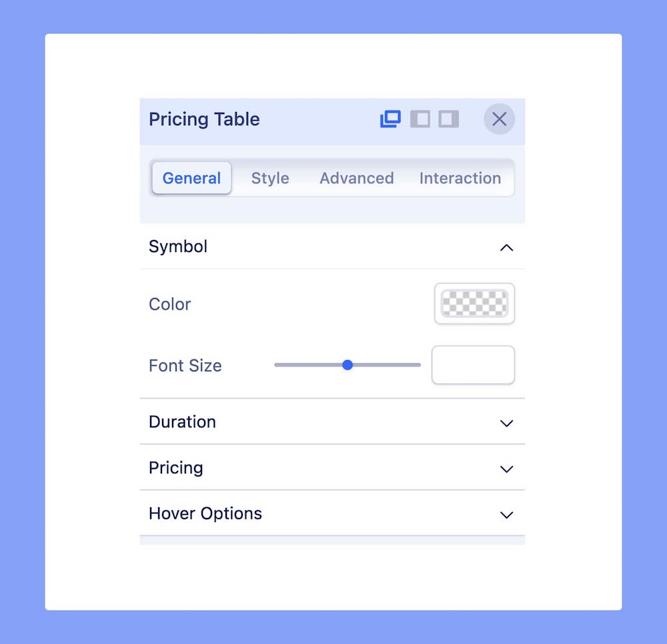Dock the panel to the right side
This screenshot has width=667, height=644.
tap(449, 119)
